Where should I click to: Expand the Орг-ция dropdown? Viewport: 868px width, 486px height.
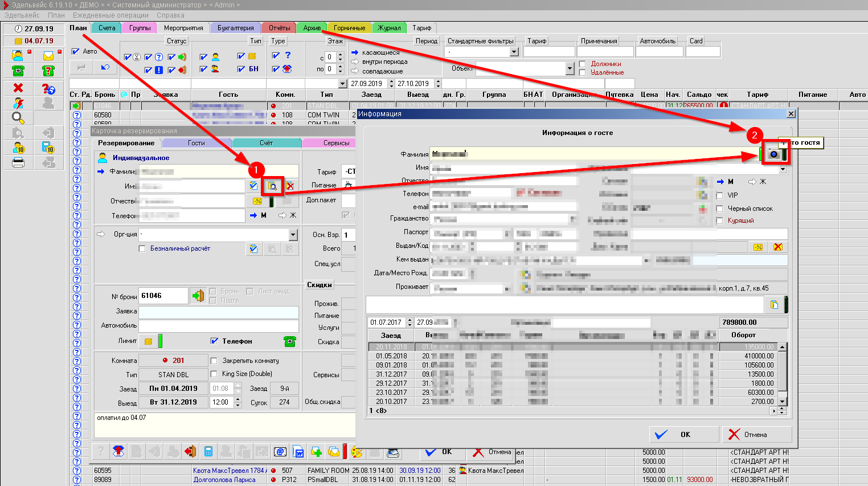click(x=293, y=235)
